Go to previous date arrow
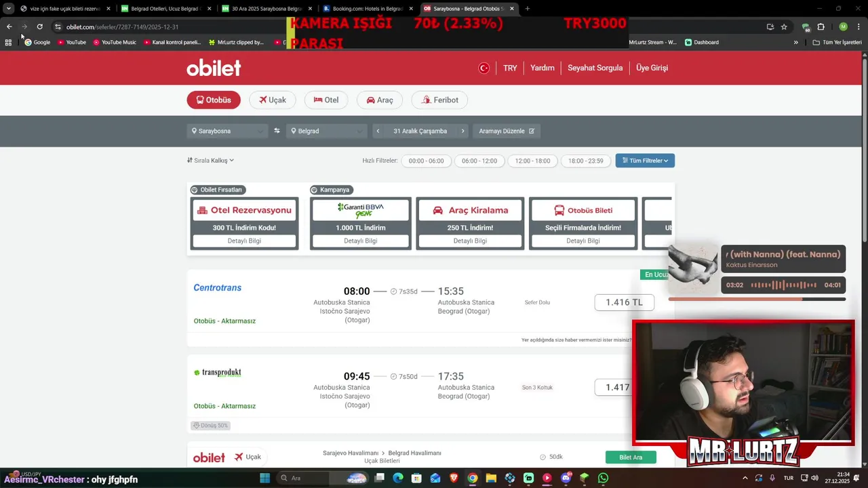The image size is (868, 488). point(378,131)
